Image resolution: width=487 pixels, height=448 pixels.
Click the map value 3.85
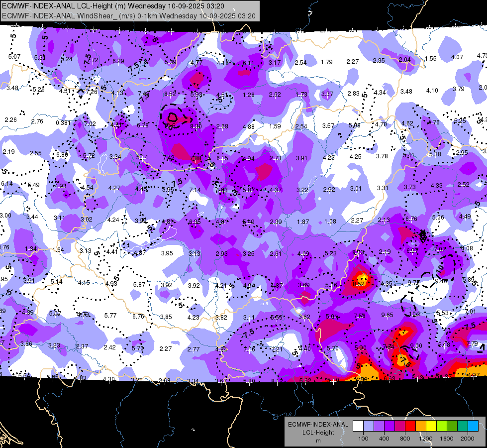166,317
